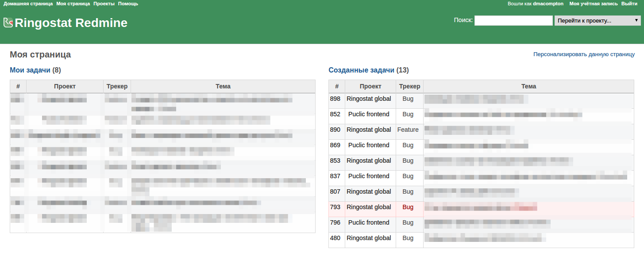Image resolution: width=644 pixels, height=264 pixels.
Task: Open the "Перейти к проекту..." dropdown
Action: click(x=597, y=20)
